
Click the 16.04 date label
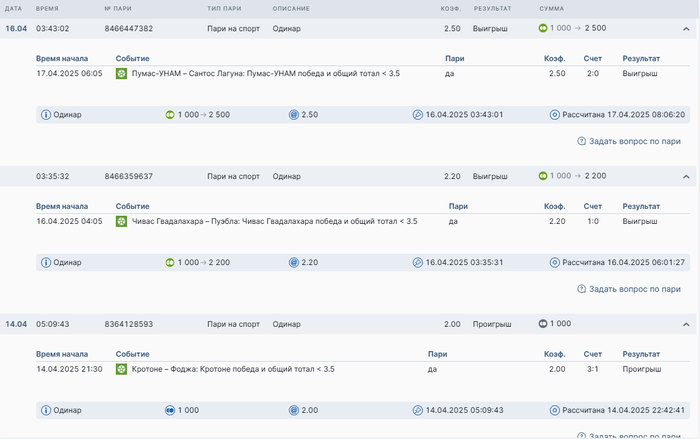16,29
